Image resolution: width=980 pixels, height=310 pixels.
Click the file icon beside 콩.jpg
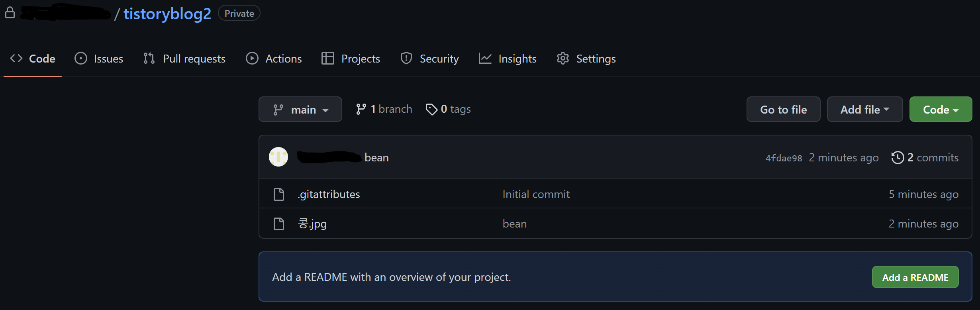(x=279, y=224)
